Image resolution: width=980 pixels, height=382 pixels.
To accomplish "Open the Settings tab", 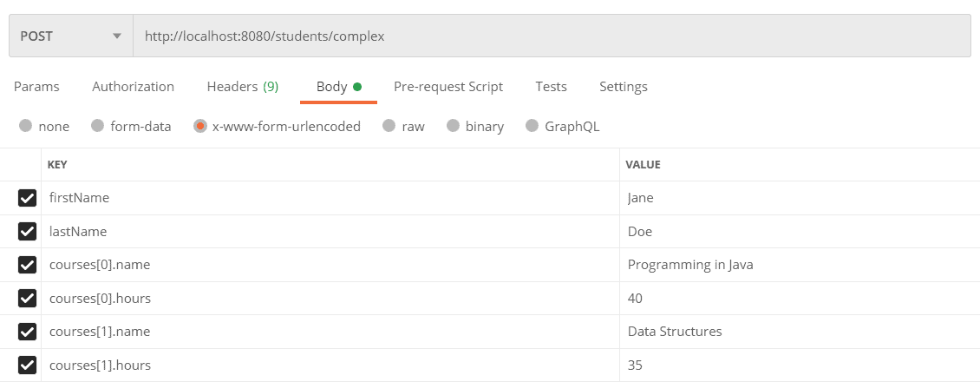I will pyautogui.click(x=623, y=87).
